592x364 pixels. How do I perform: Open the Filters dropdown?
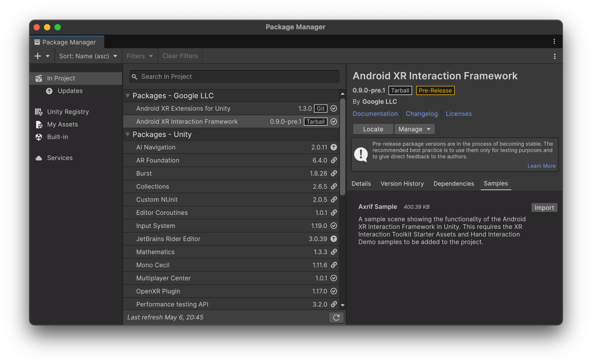tap(140, 56)
